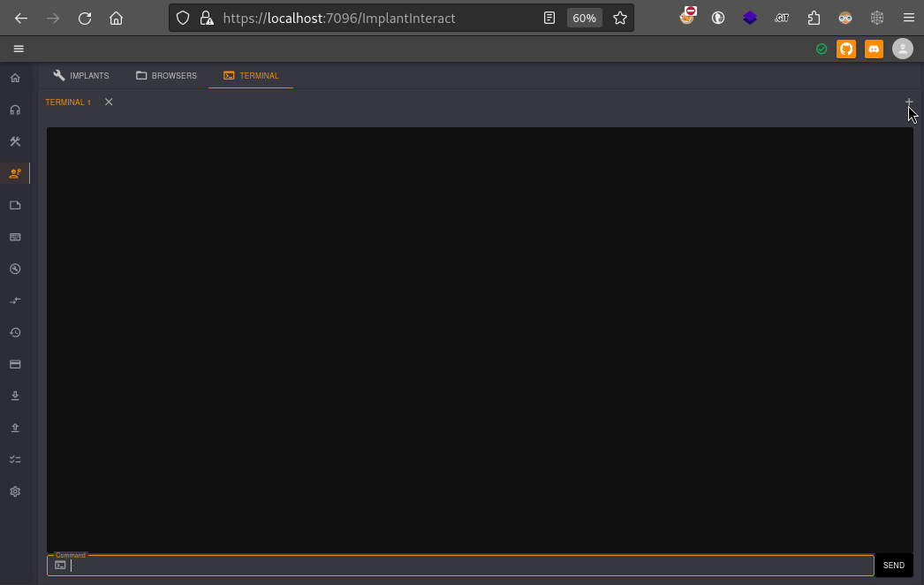
Task: Open the hammer-and-wrench tools sidebar icon
Action: click(15, 141)
